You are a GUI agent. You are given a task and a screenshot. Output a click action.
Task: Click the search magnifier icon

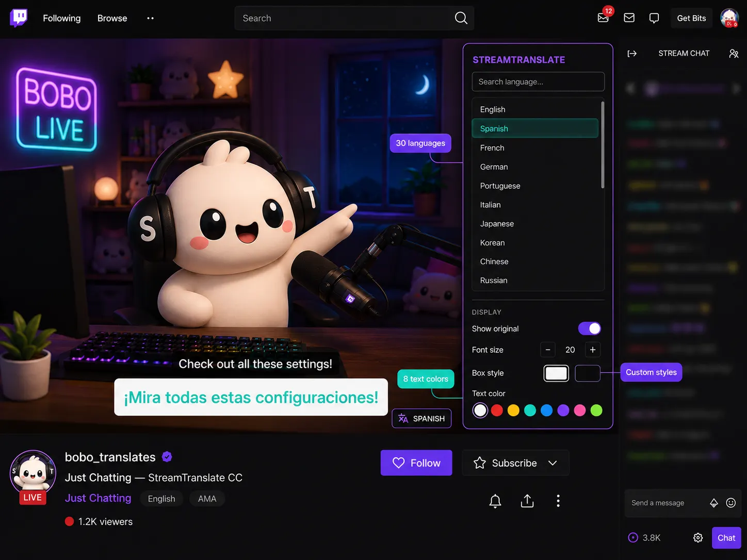pyautogui.click(x=461, y=18)
